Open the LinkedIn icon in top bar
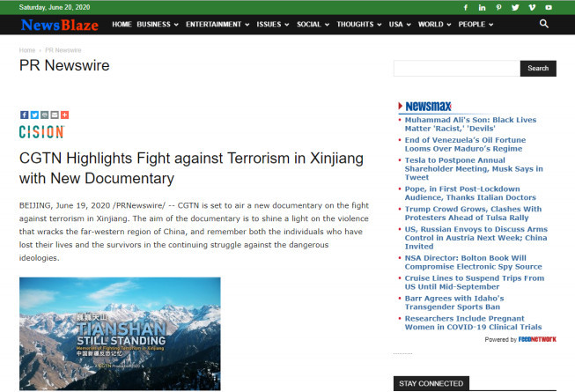This screenshot has height=392, width=575. (482, 7)
